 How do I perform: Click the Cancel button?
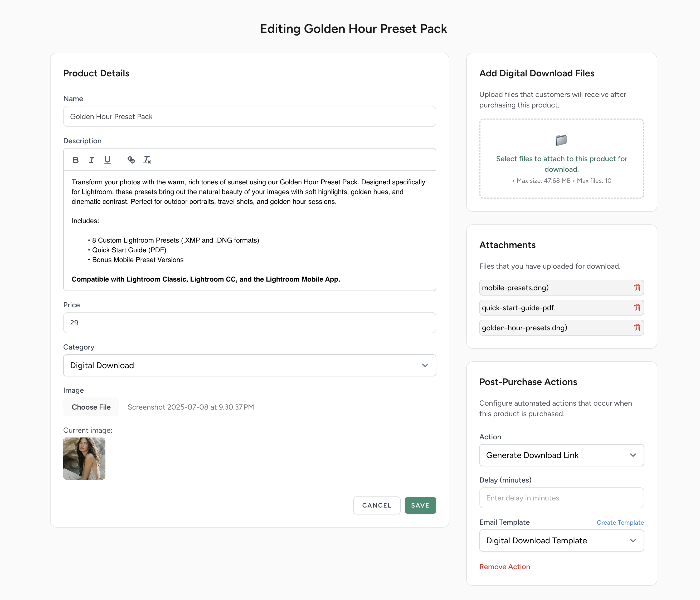(x=376, y=505)
